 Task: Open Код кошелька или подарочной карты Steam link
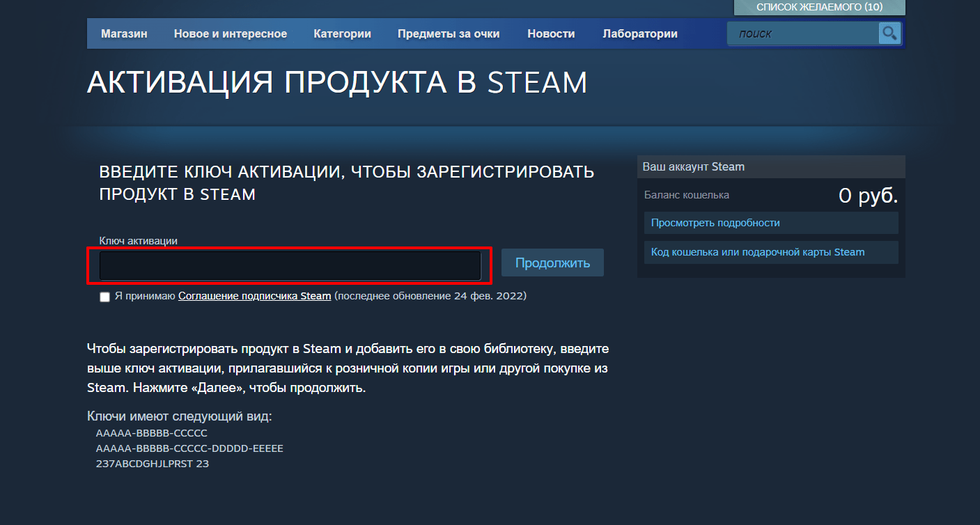pos(771,252)
